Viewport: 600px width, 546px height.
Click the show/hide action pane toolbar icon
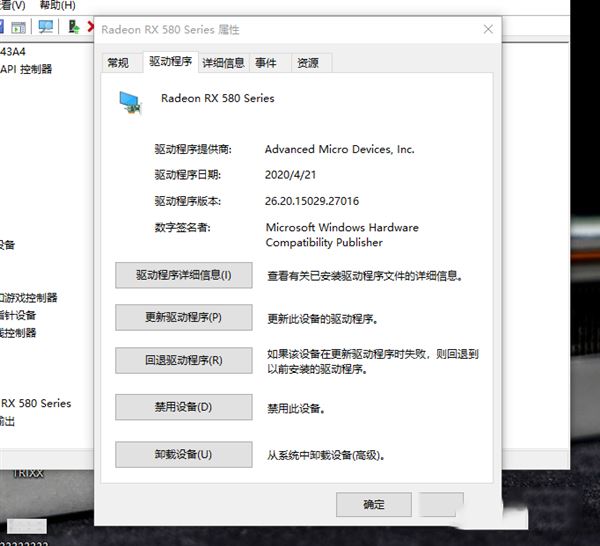tap(18, 27)
